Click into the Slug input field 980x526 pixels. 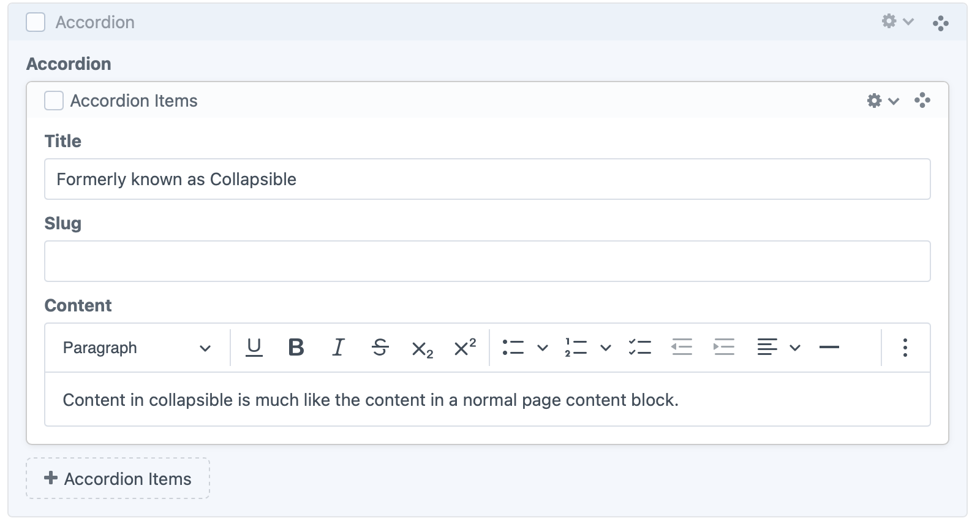pos(487,261)
